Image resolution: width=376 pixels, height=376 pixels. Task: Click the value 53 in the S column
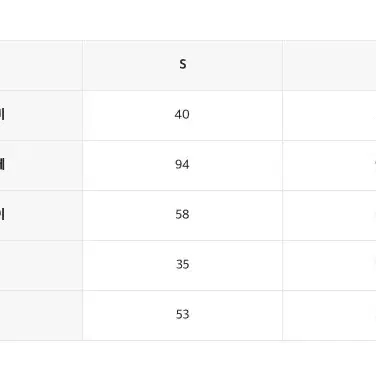point(182,314)
